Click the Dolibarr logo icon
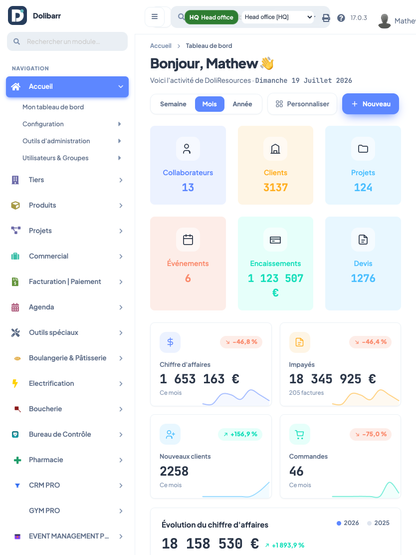The width and height of the screenshot is (416, 555). click(x=17, y=16)
